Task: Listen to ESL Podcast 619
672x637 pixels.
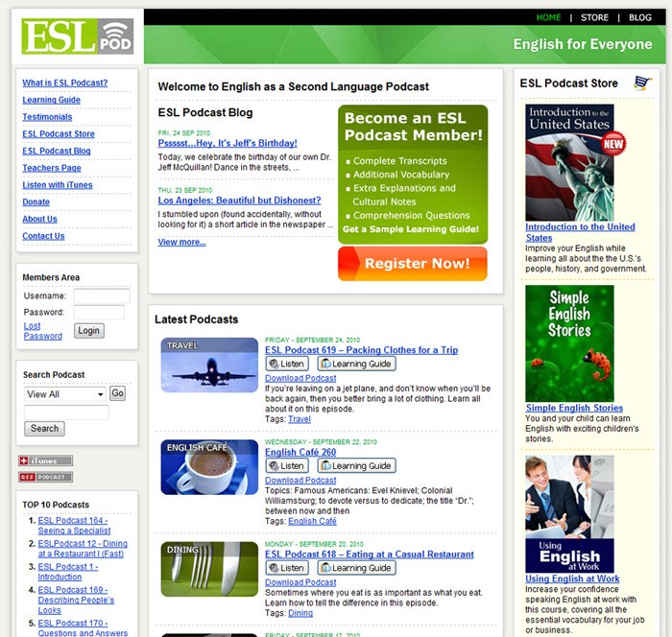Action: pyautogui.click(x=287, y=364)
